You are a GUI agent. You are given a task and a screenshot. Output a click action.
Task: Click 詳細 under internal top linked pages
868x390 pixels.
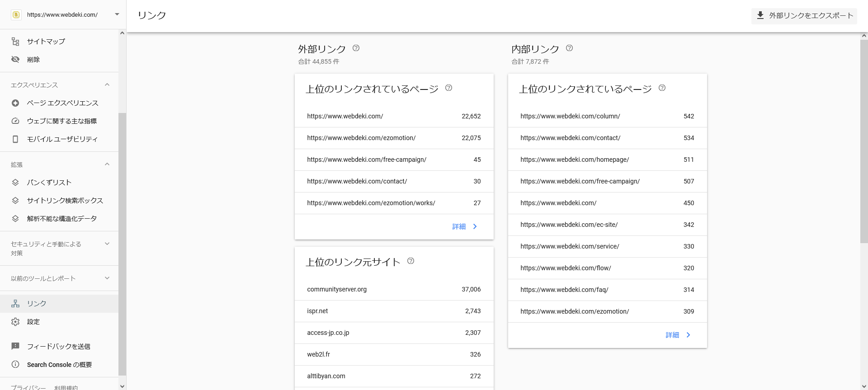tap(678, 335)
